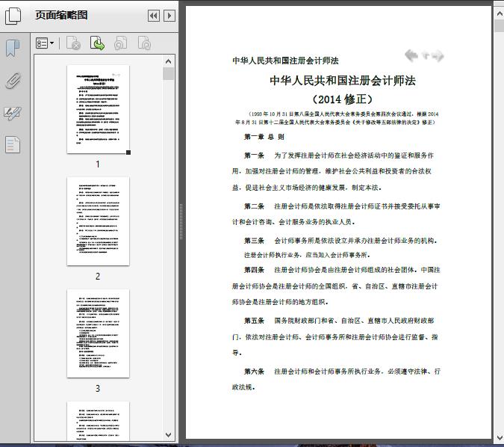Rotate pages counterclockwise icon
Viewport: 504px width, 447px height.
(x=120, y=43)
